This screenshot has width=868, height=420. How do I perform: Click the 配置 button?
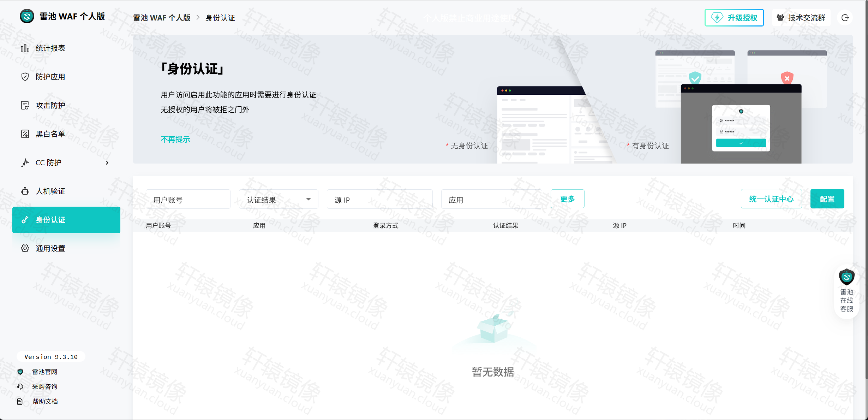click(827, 199)
